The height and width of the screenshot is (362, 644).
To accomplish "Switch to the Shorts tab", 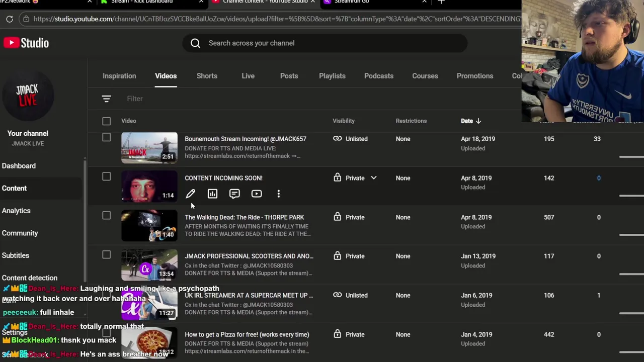I will pyautogui.click(x=207, y=76).
